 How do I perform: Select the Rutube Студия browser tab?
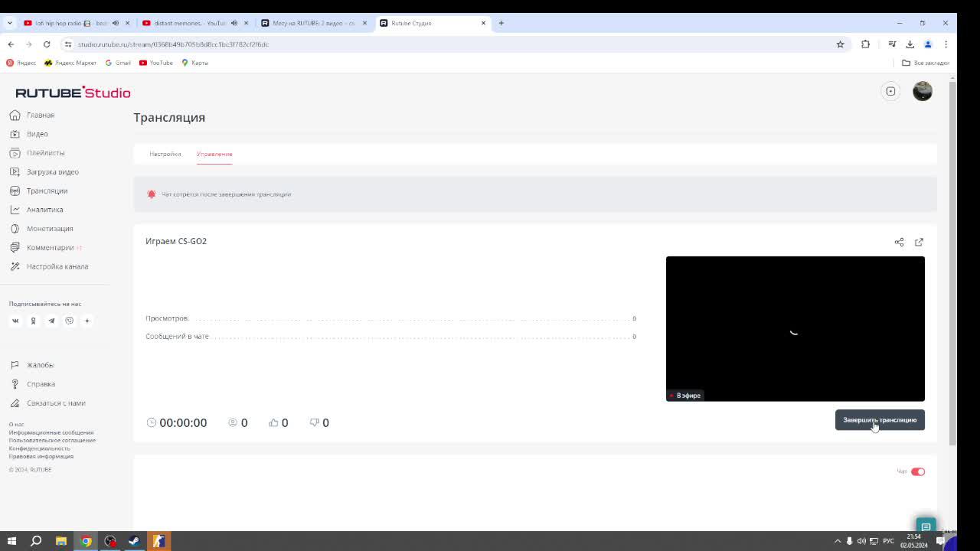[x=433, y=23]
